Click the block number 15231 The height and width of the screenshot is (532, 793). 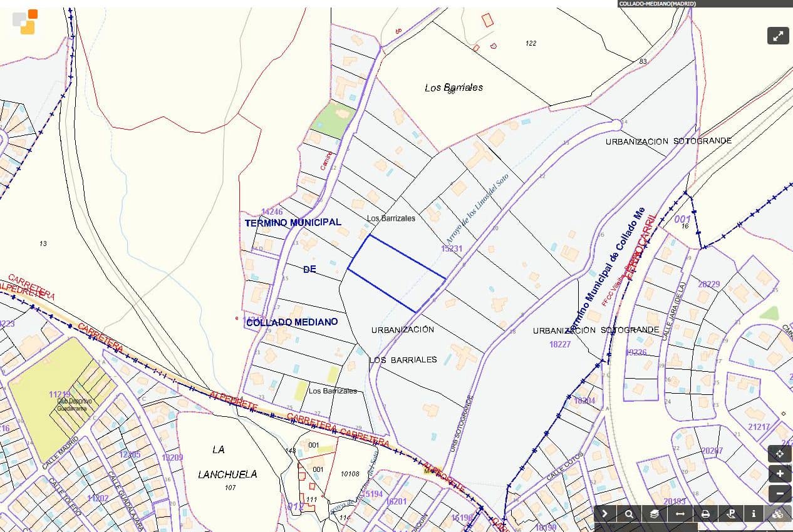tap(452, 248)
